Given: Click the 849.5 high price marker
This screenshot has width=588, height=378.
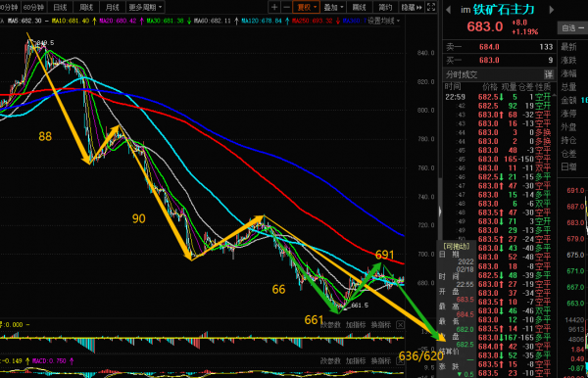Looking at the screenshot, I should click(x=45, y=43).
